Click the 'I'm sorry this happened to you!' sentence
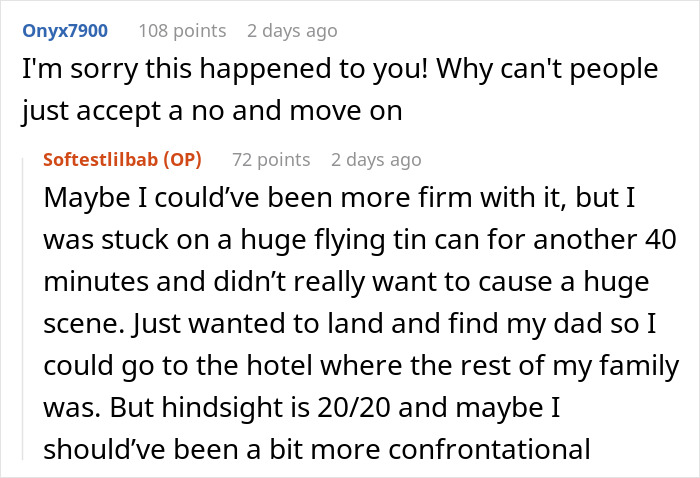 [225, 69]
